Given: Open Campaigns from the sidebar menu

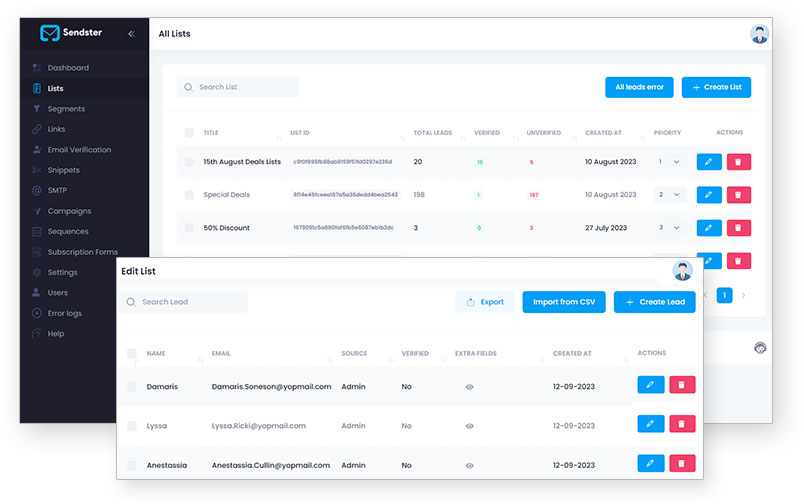Looking at the screenshot, I should click(69, 211).
